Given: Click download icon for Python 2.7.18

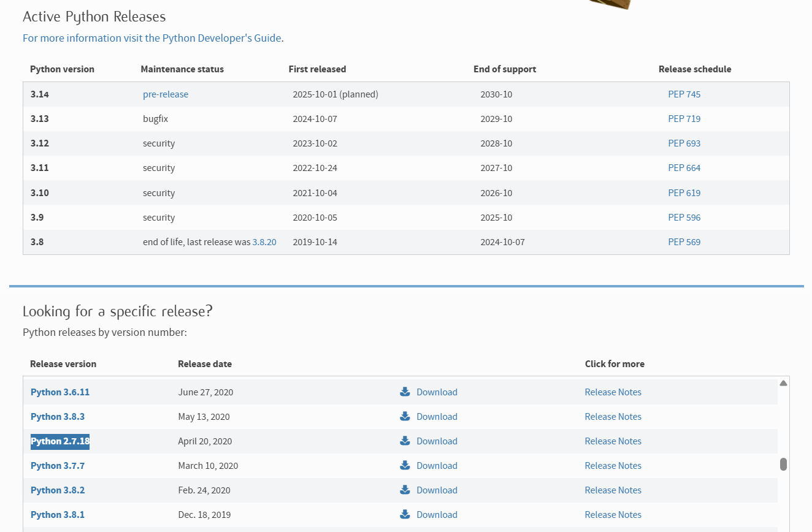Looking at the screenshot, I should [405, 441].
